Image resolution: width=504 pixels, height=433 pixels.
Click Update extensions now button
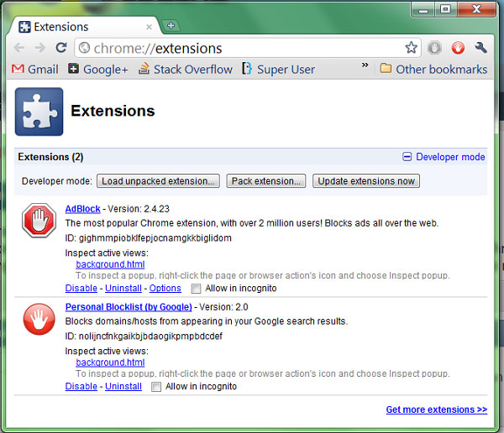coord(366,181)
